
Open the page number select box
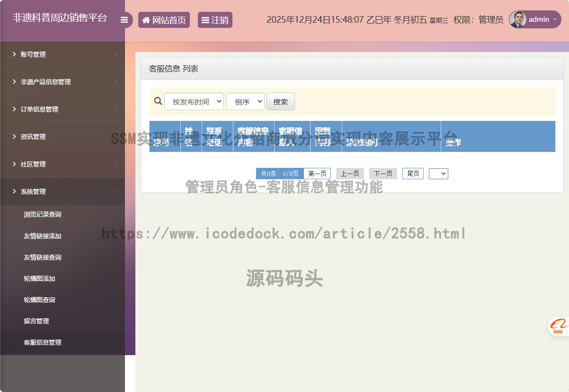[438, 174]
